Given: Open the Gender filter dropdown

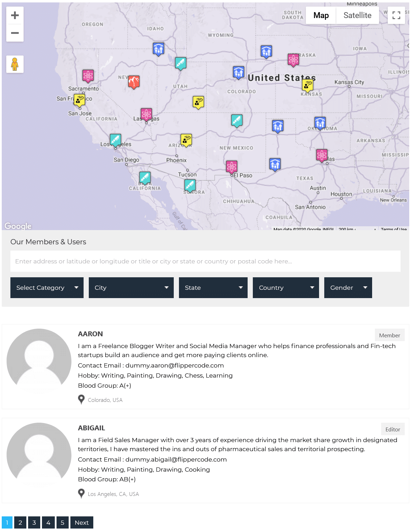Looking at the screenshot, I should point(348,287).
